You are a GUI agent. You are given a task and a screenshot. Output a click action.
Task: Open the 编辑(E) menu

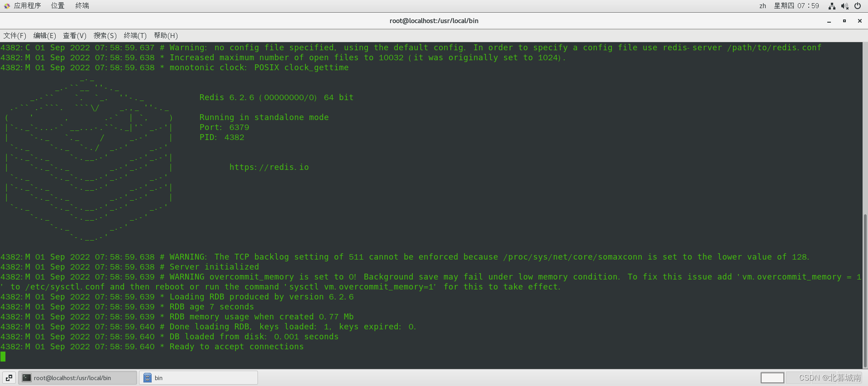44,35
